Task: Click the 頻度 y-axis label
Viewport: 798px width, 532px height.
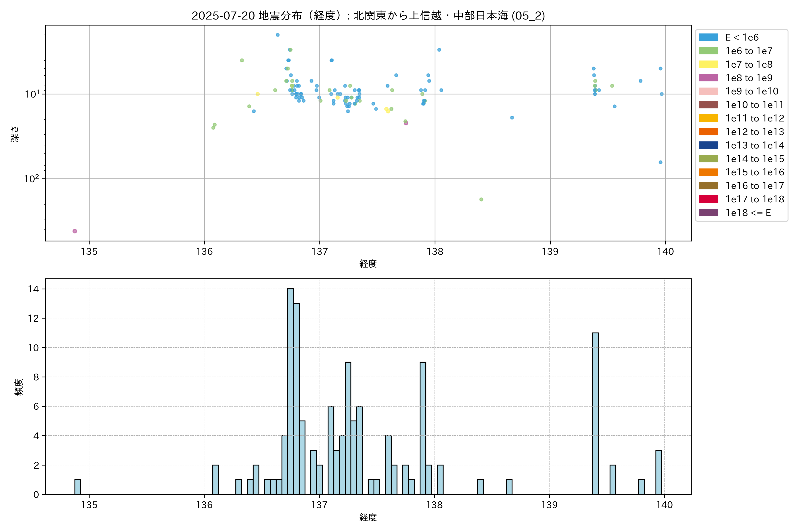Action: tap(19, 387)
